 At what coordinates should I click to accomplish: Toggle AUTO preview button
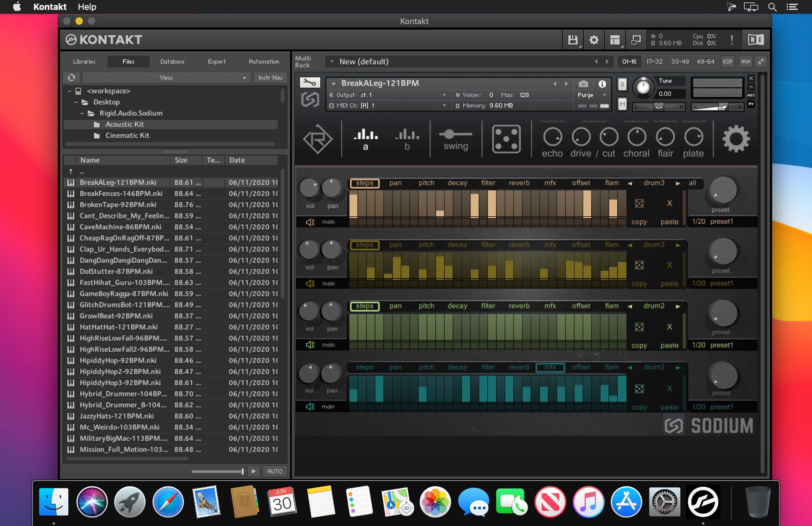coord(275,471)
